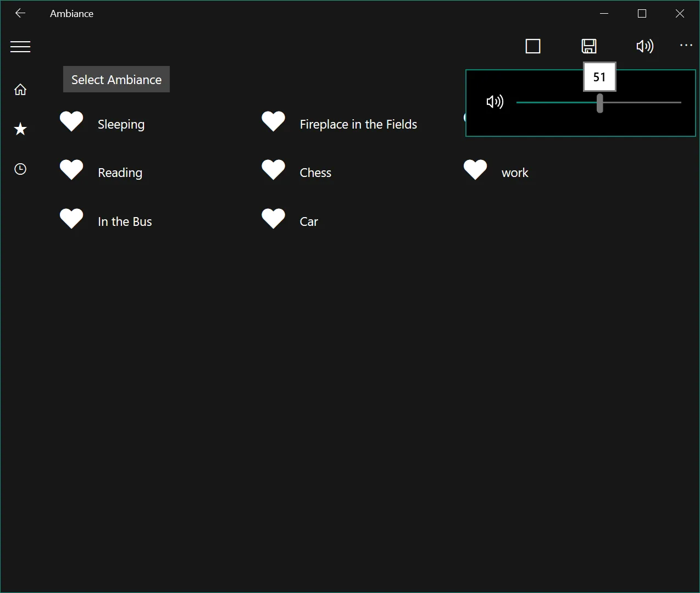Open Favorites star in the sidebar
Viewport: 700px width, 593px height.
20,129
